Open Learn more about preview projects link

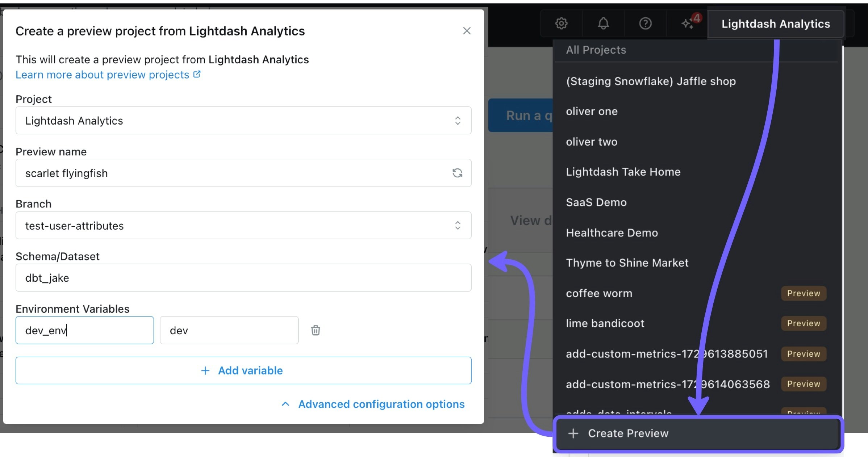[103, 75]
